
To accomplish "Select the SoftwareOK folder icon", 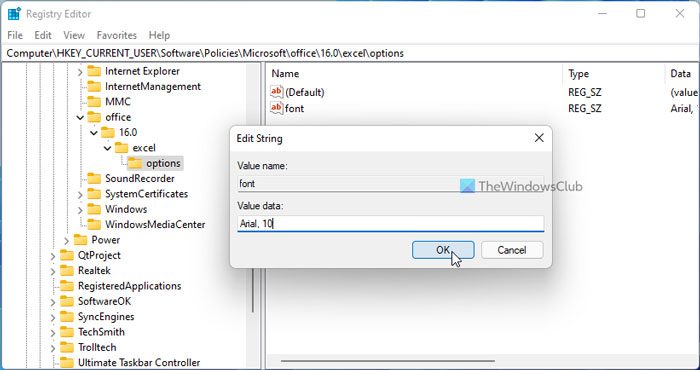I will pyautogui.click(x=67, y=301).
